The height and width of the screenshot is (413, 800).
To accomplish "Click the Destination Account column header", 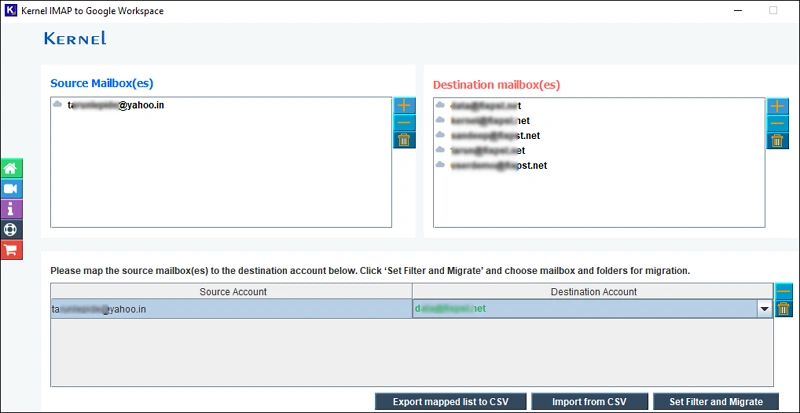I will [x=593, y=291].
